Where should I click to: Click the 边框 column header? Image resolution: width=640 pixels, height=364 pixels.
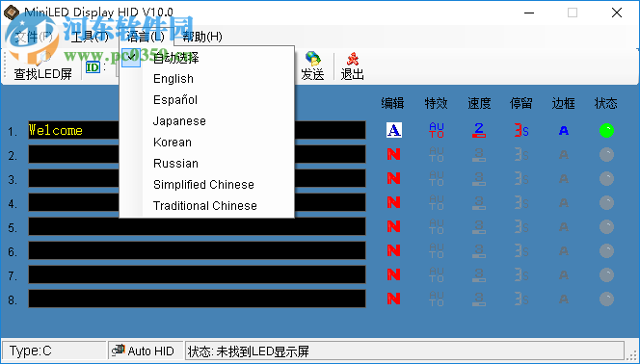click(x=564, y=104)
